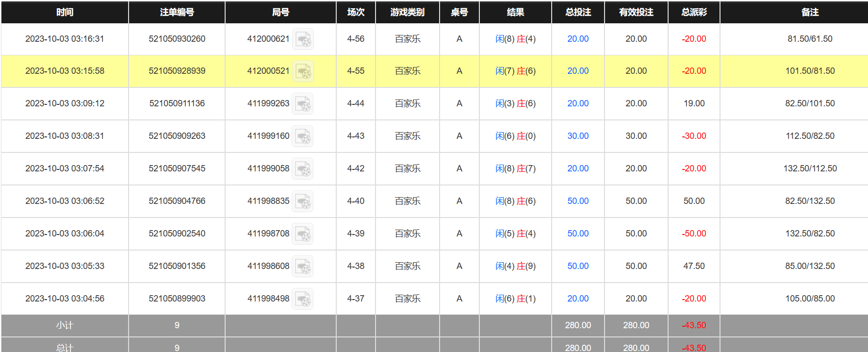Viewport: 868px width, 352px height.
Task: Select order number 521050909263
Action: point(177,136)
